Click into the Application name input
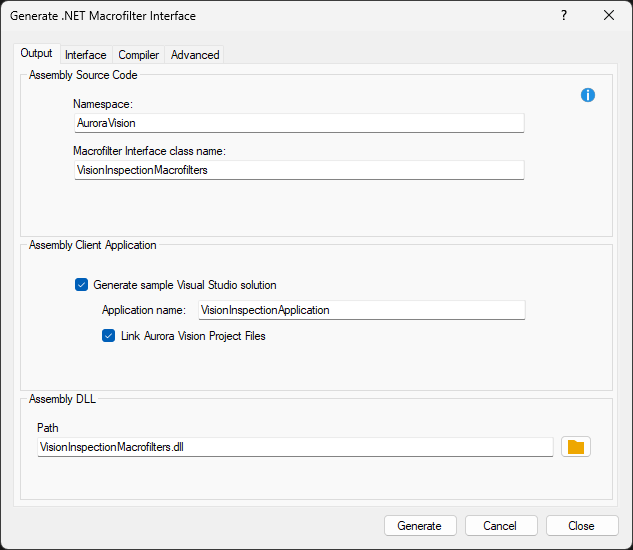 [x=361, y=310]
